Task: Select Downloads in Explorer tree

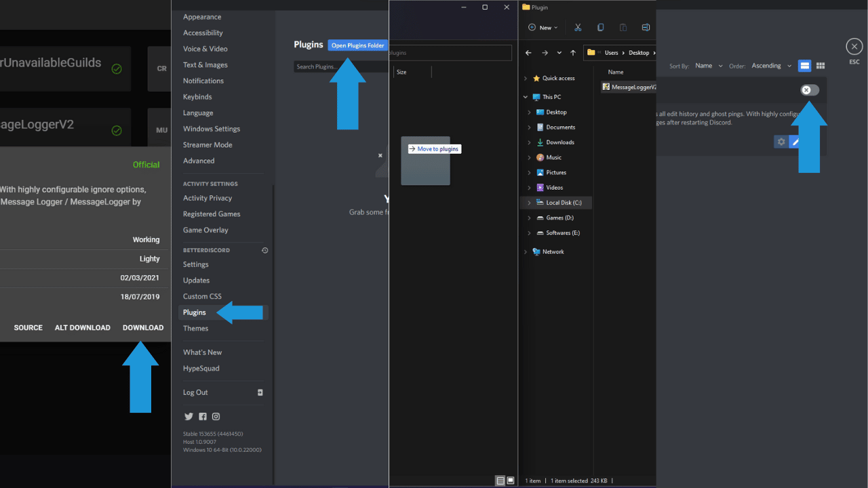Action: [x=560, y=142]
